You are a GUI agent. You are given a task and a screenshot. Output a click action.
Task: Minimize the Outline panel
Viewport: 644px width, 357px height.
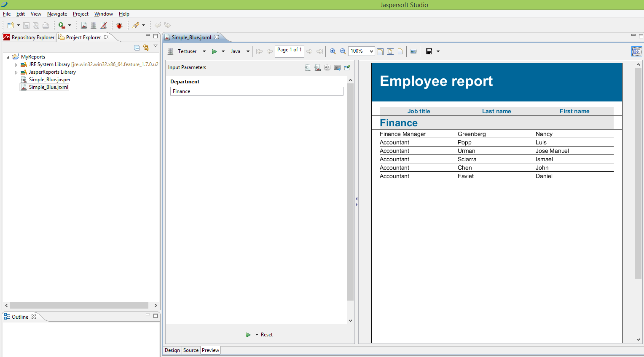point(148,314)
